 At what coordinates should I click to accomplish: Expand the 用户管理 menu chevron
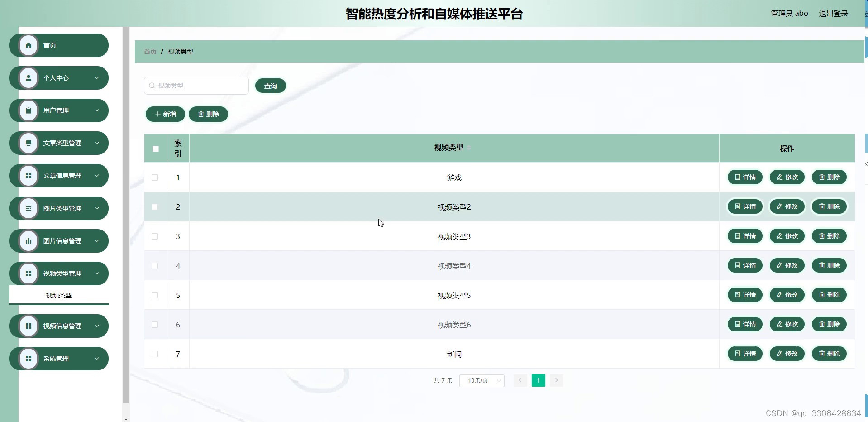(97, 110)
